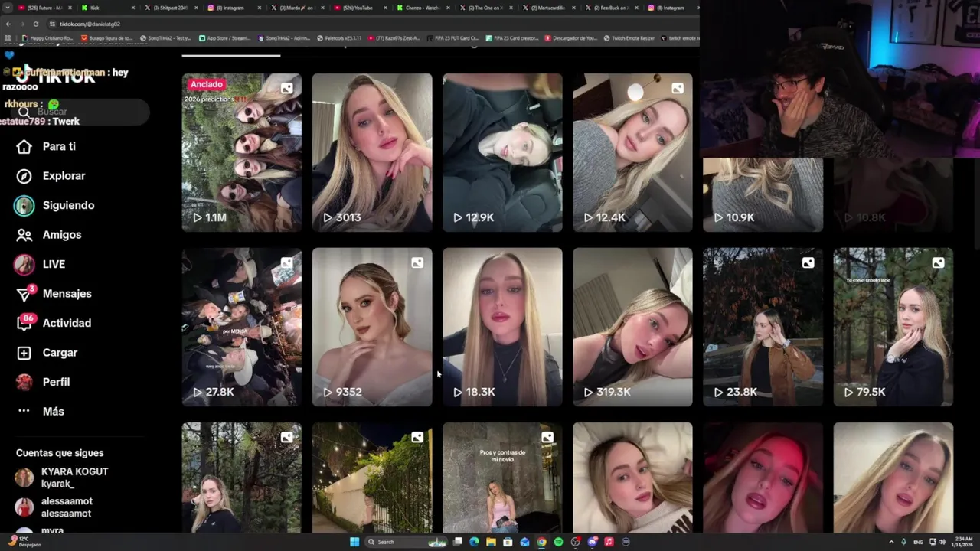Open the video with 10.9K views

pyautogui.click(x=763, y=194)
